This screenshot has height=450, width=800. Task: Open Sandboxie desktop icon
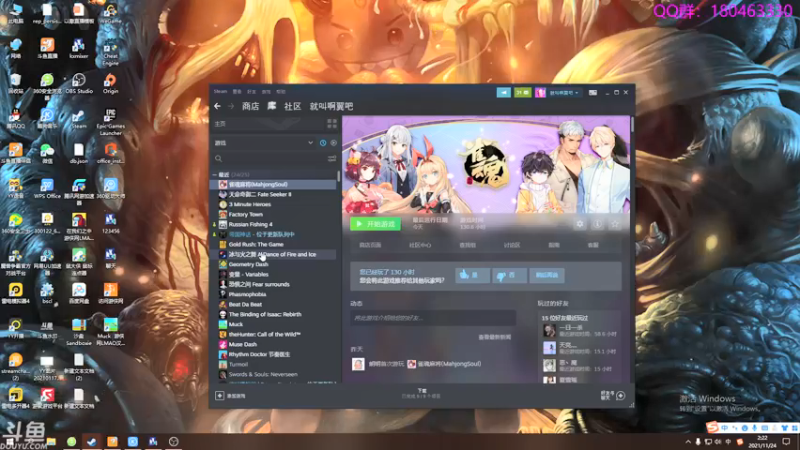click(79, 332)
